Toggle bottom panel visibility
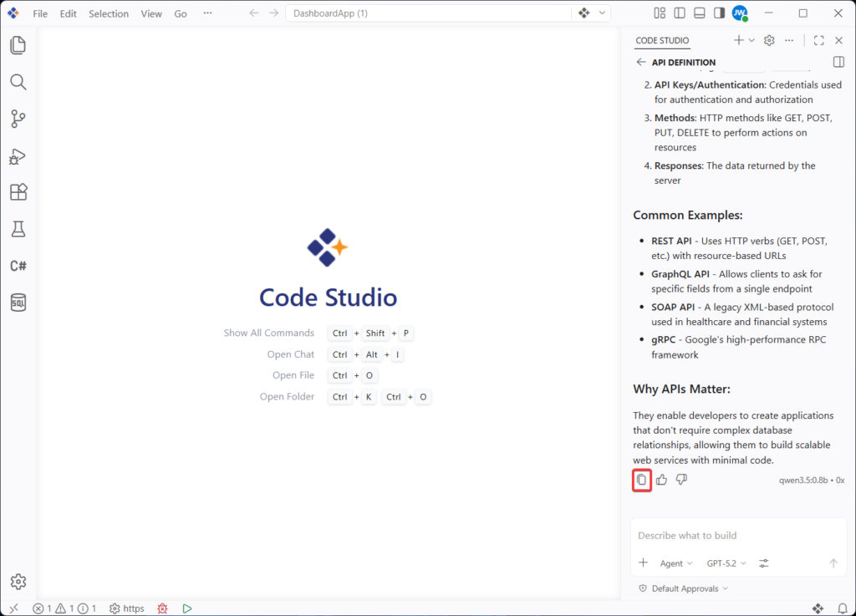This screenshot has height=616, width=856. pos(700,13)
